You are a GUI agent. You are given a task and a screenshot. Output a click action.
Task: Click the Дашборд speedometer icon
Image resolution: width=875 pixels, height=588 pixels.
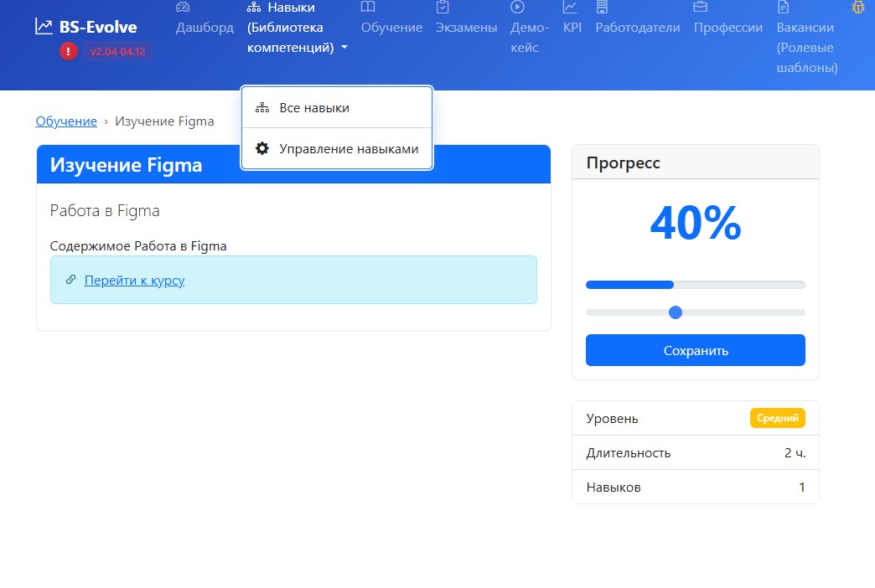(183, 8)
